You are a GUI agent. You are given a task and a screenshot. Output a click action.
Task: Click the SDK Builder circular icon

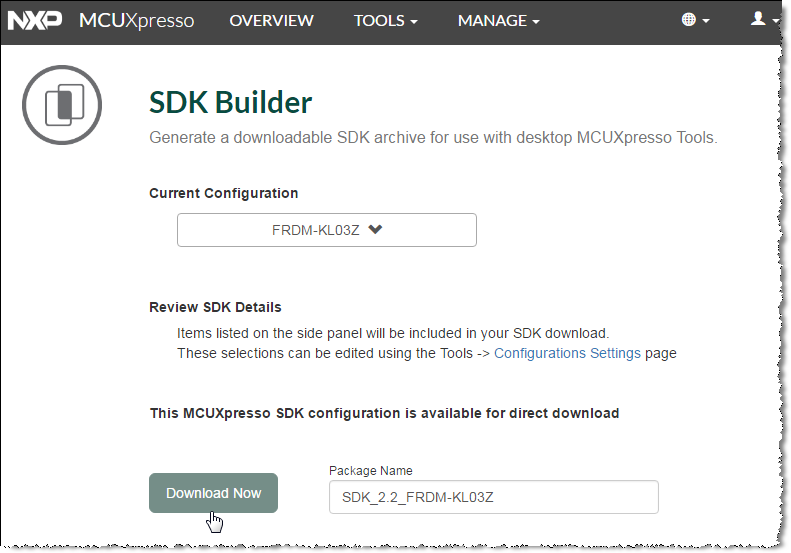62,105
